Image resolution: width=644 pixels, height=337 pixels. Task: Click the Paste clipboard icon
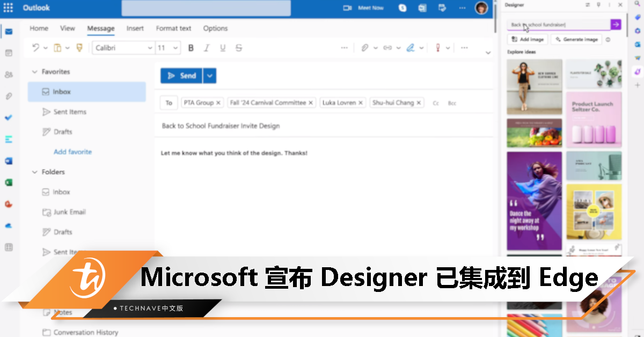[x=57, y=48]
